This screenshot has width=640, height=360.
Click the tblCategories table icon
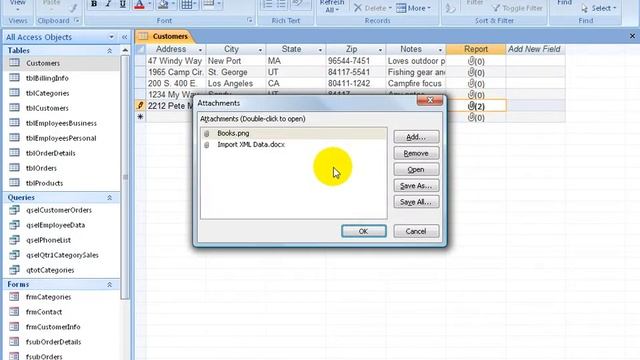pyautogui.click(x=14, y=93)
